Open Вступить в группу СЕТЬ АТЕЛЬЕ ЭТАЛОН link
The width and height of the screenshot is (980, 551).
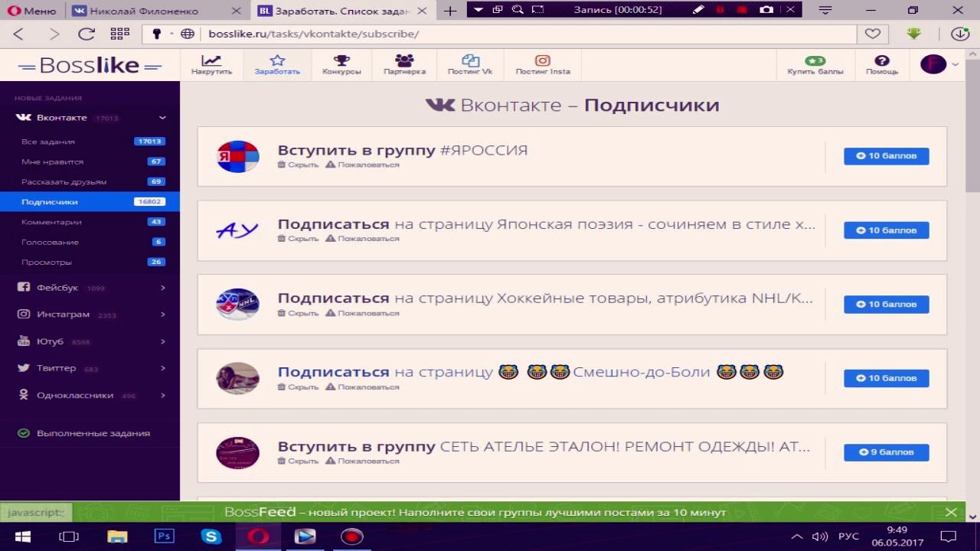click(x=544, y=446)
